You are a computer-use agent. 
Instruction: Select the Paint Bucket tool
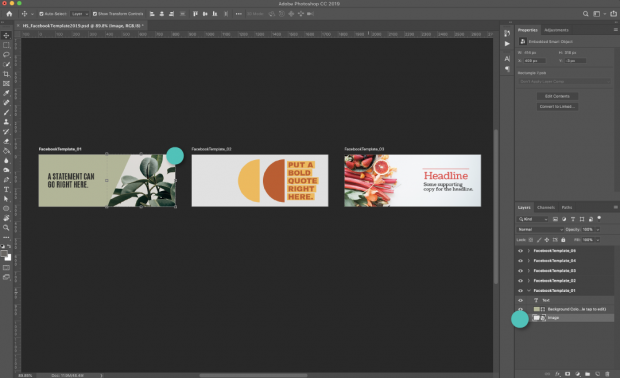click(6, 151)
